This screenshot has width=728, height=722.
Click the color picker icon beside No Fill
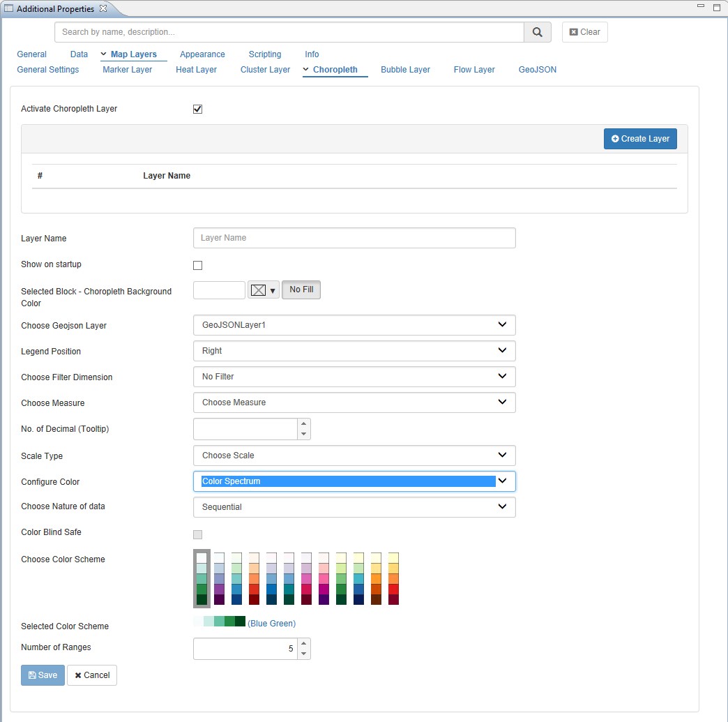[x=263, y=290]
